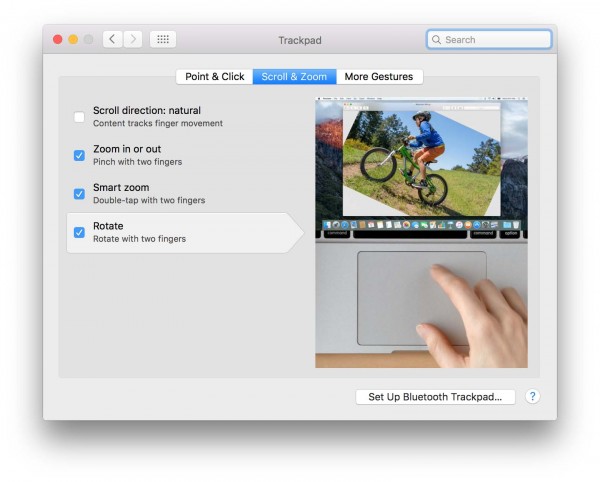Click Set Up Bluetooth Trackpad button
The height and width of the screenshot is (482, 600).
point(435,397)
